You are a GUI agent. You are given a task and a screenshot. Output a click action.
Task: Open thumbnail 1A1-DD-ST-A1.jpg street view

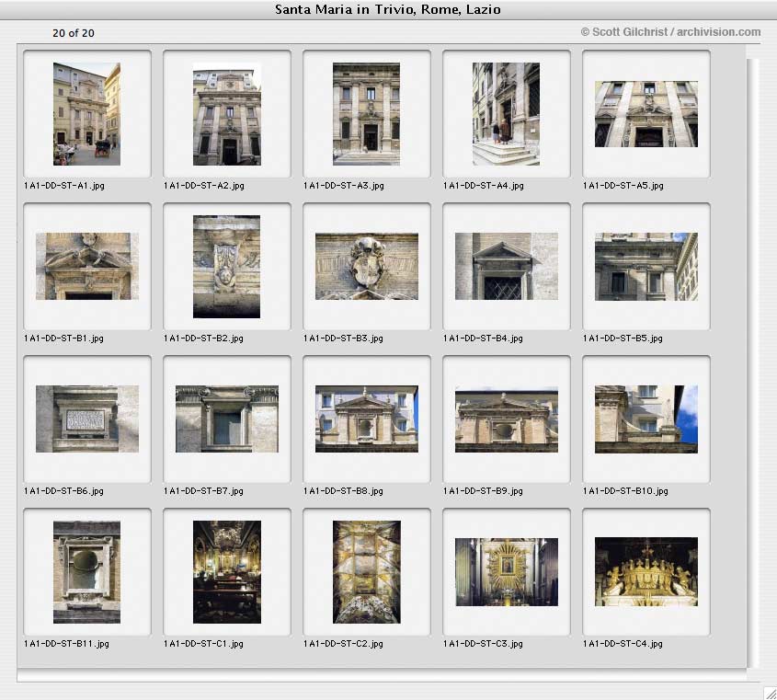pyautogui.click(x=86, y=114)
